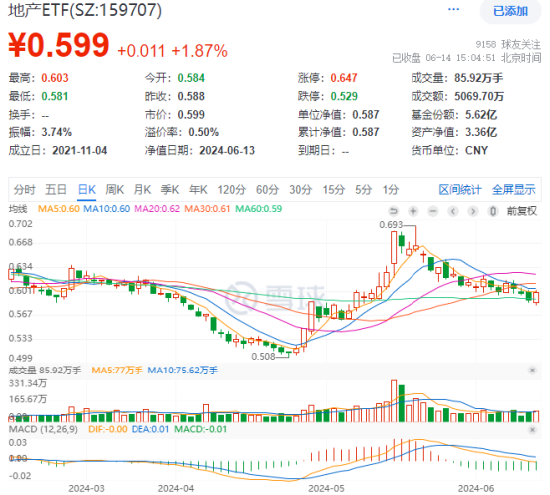This screenshot has width=550, height=495.
Task: Zoom out of chart with minus icon
Action: (x=433, y=211)
